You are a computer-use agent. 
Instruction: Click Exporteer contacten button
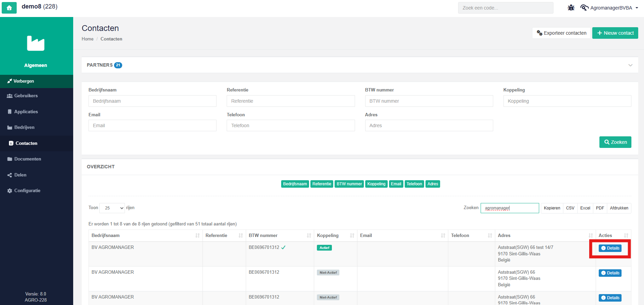(561, 33)
